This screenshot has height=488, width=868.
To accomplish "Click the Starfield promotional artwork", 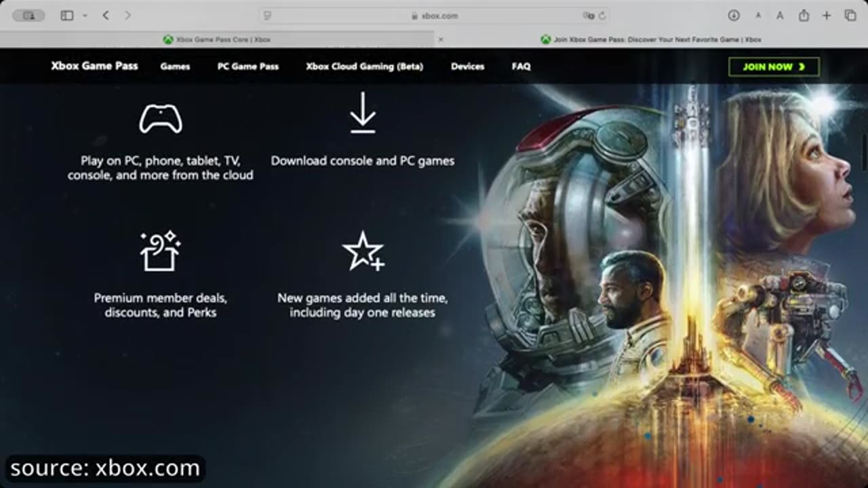I will [665, 285].
